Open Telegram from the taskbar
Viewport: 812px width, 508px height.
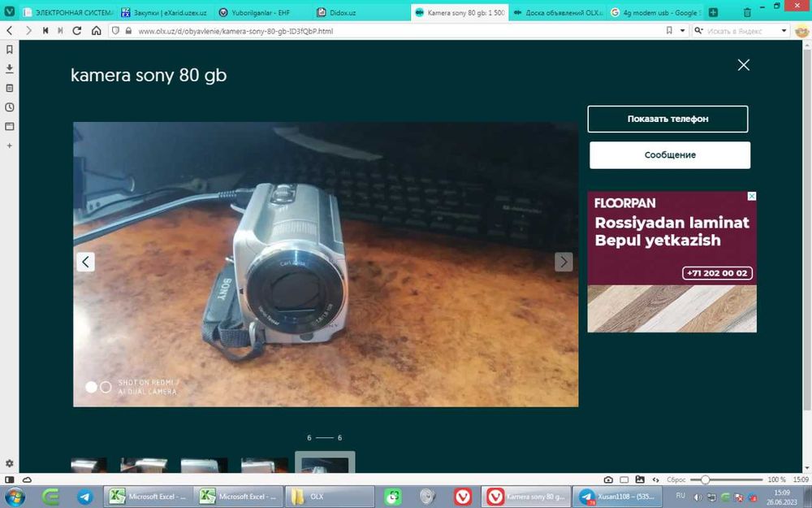coord(85,497)
